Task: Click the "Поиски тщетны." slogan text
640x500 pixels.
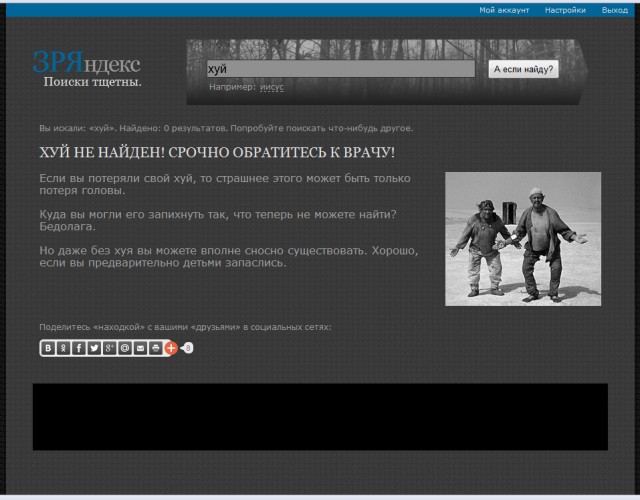Action: tap(92, 82)
